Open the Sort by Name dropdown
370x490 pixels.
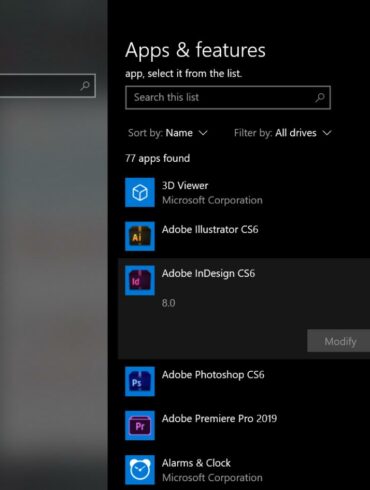tap(168, 133)
